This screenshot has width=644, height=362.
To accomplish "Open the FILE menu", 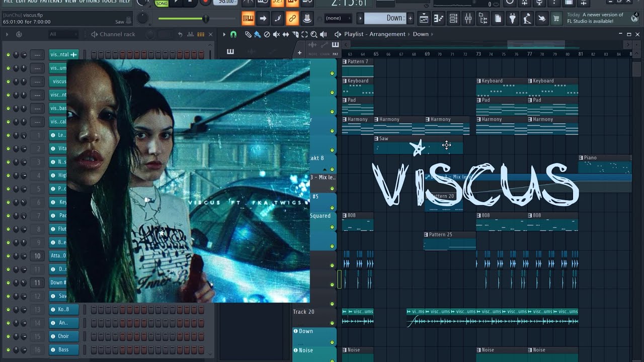I will point(8,2).
